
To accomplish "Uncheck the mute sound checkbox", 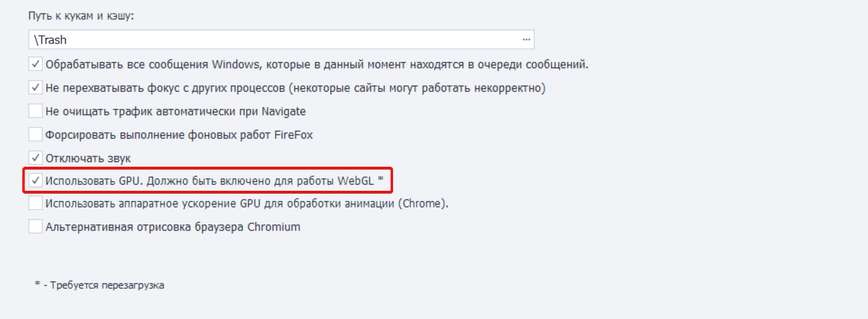I will coord(36,158).
